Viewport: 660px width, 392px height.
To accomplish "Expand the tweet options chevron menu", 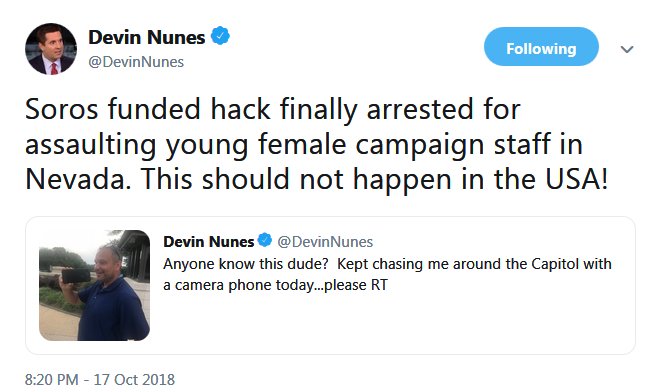I will (627, 50).
